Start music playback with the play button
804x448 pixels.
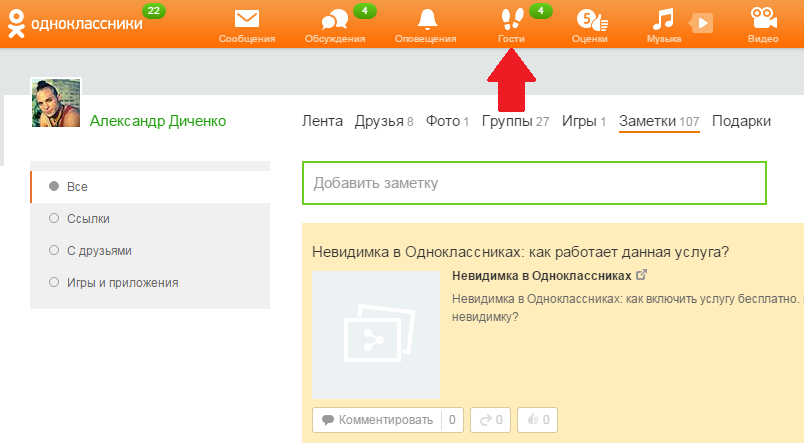point(701,23)
